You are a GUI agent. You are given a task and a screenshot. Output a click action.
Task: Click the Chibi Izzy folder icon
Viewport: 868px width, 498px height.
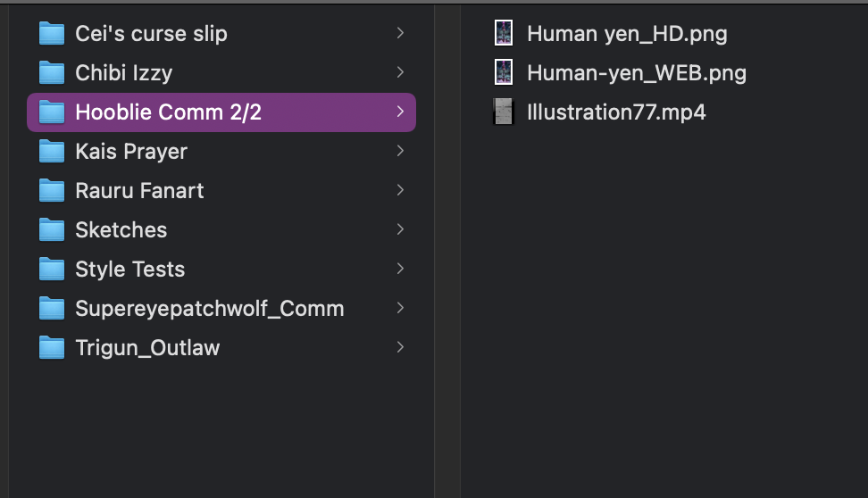tap(52, 73)
